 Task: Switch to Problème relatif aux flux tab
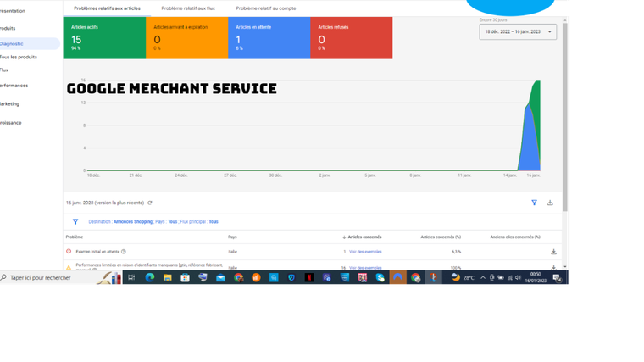coord(188,8)
